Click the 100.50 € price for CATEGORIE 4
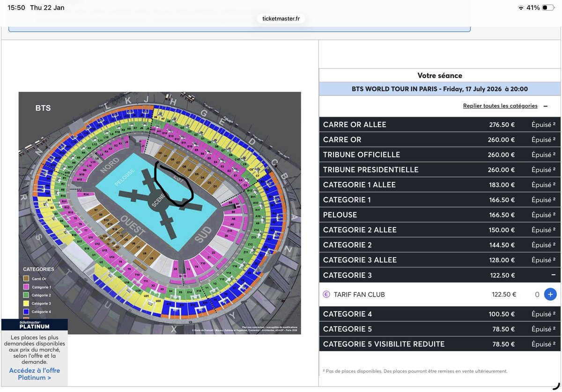This screenshot has height=392, width=562. point(502,314)
